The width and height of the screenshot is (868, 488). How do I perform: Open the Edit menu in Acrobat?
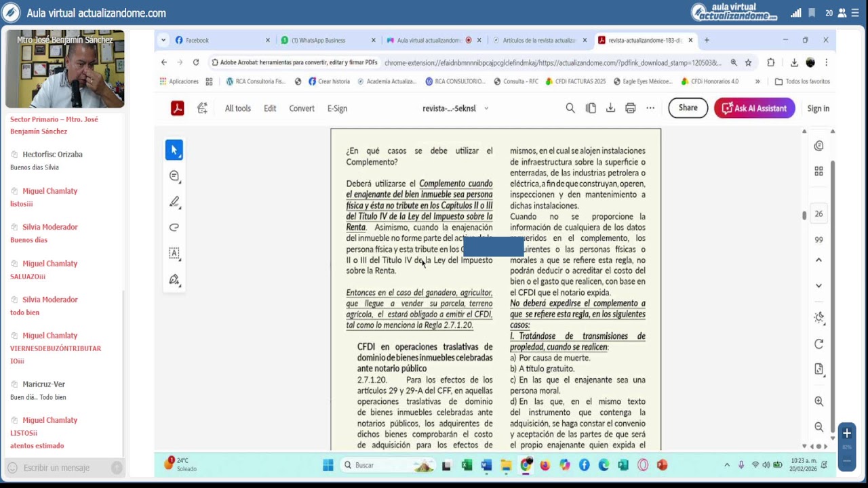(270, 108)
